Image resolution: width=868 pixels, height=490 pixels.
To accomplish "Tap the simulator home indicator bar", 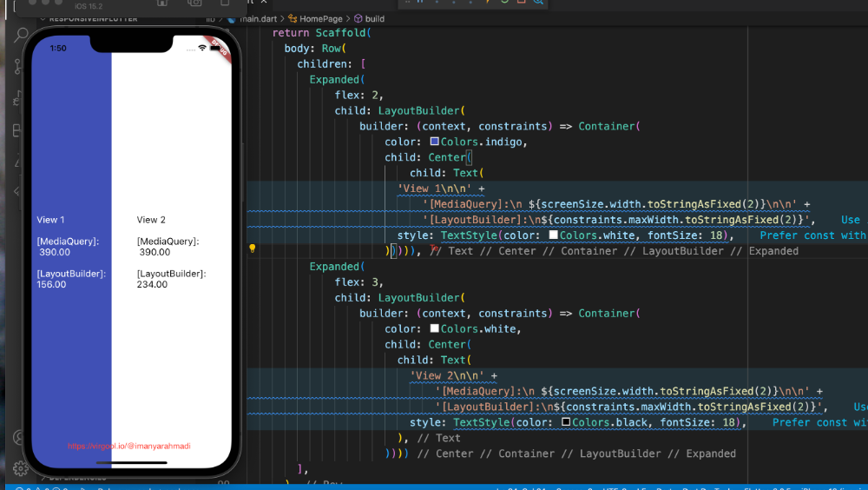I will pos(132,462).
